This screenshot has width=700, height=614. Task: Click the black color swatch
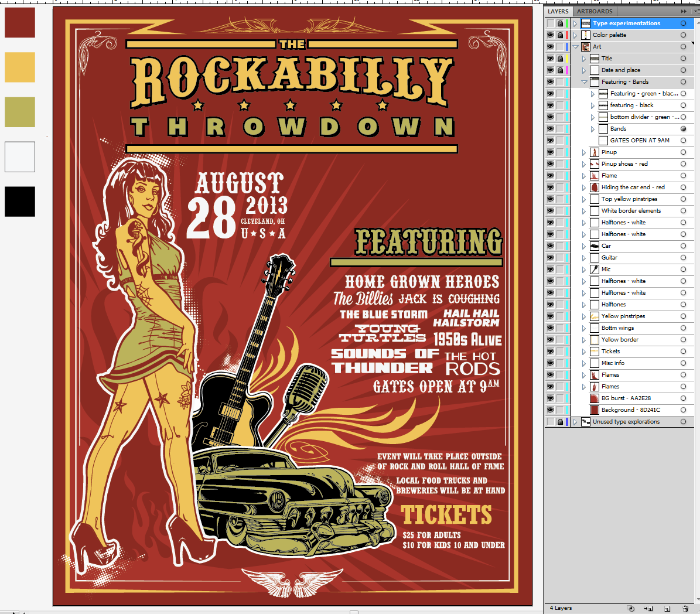pyautogui.click(x=20, y=202)
